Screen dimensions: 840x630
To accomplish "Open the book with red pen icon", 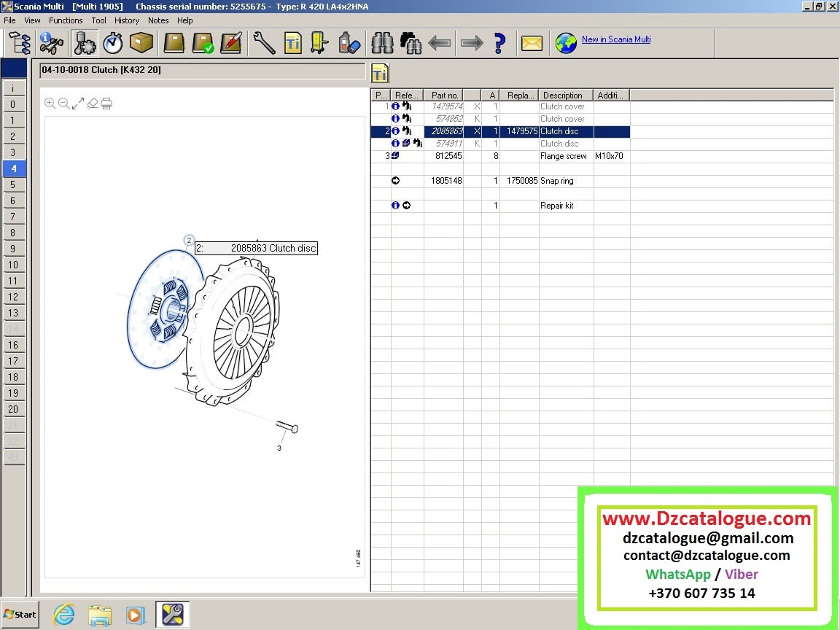I will (231, 43).
